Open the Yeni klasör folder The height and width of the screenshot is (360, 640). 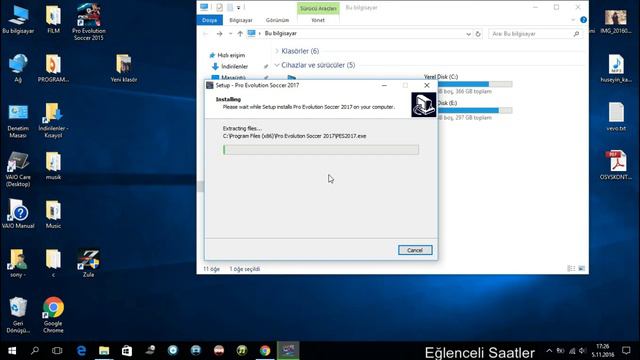[x=124, y=68]
